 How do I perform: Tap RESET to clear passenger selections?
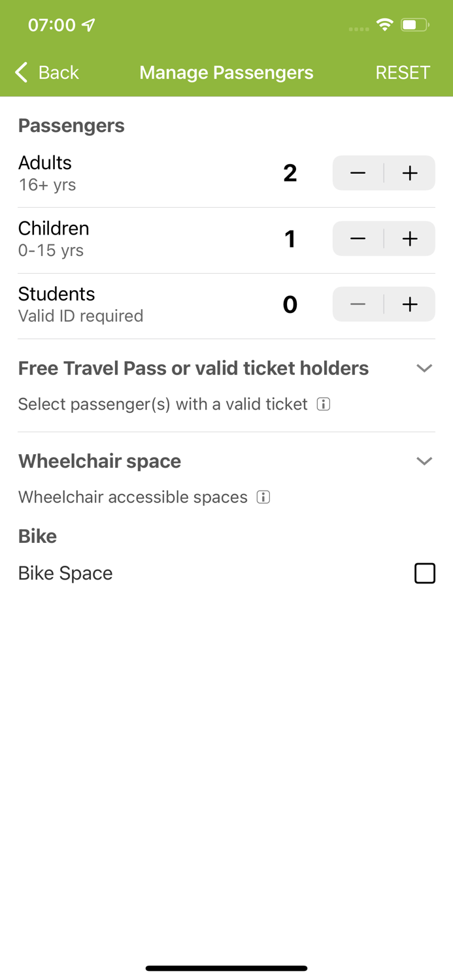403,73
